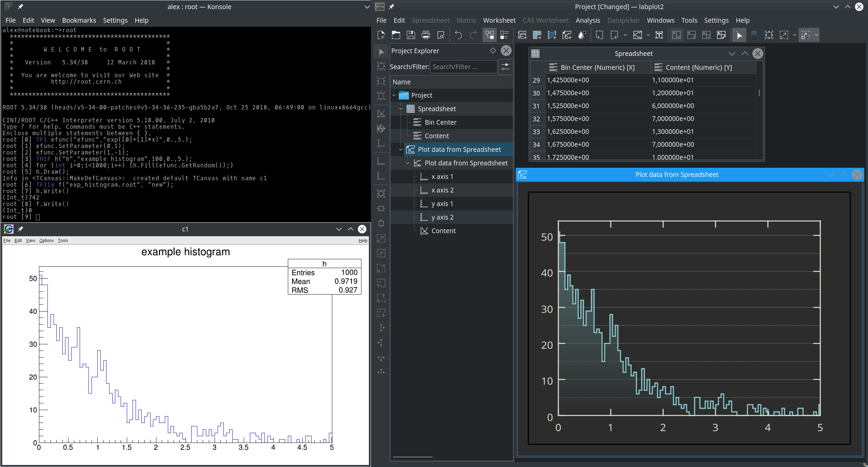Undo the last action

(458, 35)
